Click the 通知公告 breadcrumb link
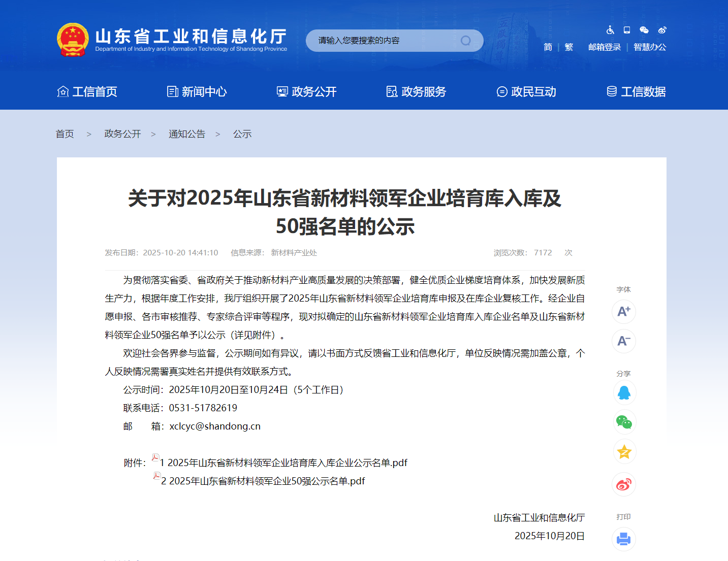 (187, 134)
